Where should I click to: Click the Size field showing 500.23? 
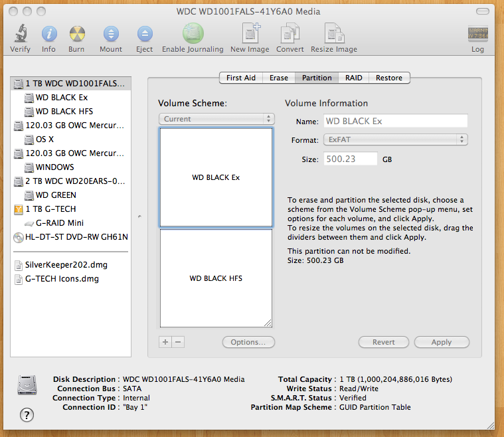pos(351,159)
